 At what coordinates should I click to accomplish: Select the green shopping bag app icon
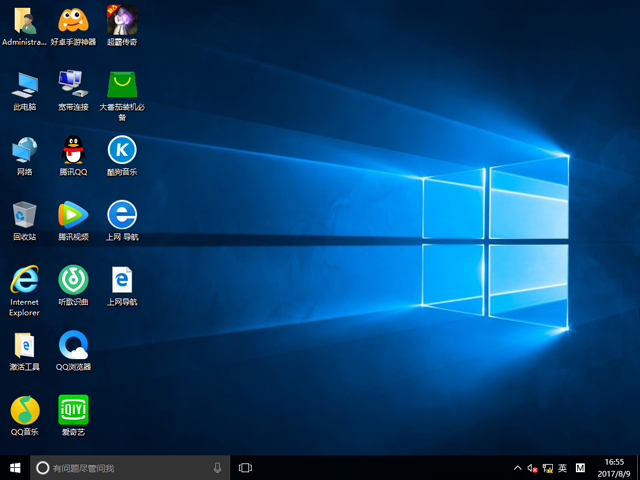[122, 84]
